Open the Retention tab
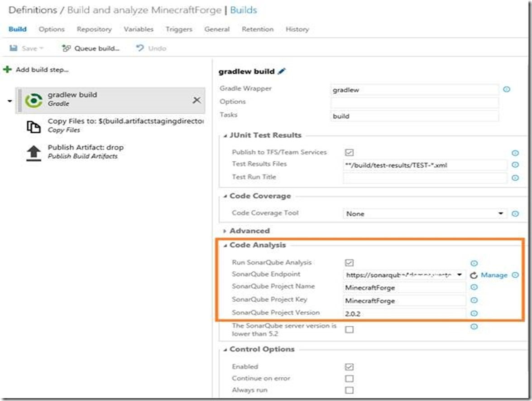The width and height of the screenshot is (532, 401). (x=258, y=29)
